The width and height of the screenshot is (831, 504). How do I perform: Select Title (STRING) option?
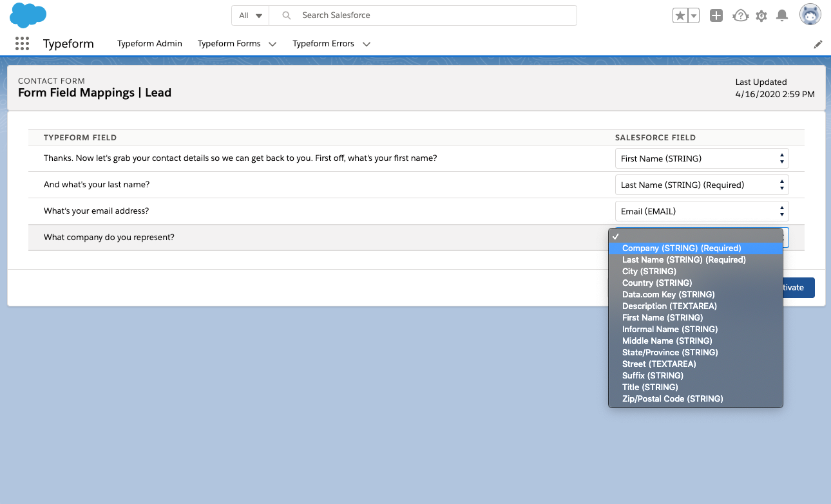(696, 387)
